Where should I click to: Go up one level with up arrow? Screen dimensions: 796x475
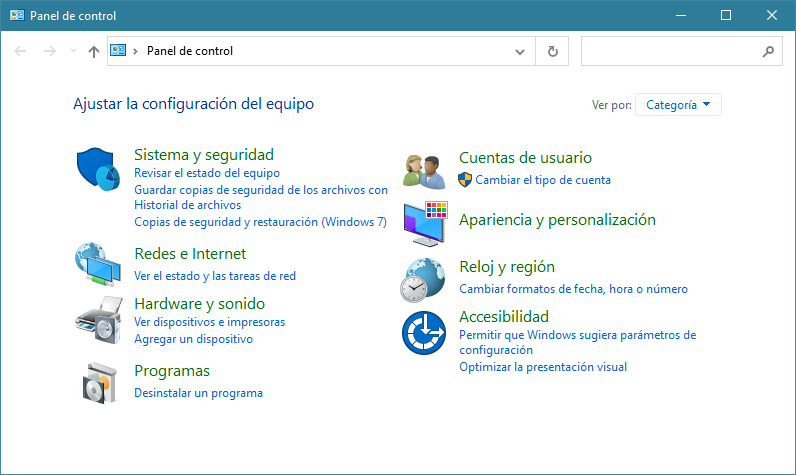[94, 51]
